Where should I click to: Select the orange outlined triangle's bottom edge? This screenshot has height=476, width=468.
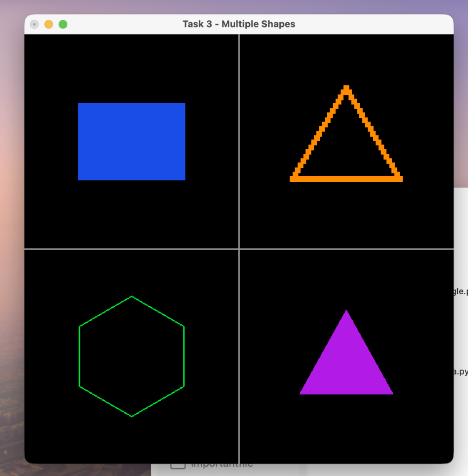point(346,178)
